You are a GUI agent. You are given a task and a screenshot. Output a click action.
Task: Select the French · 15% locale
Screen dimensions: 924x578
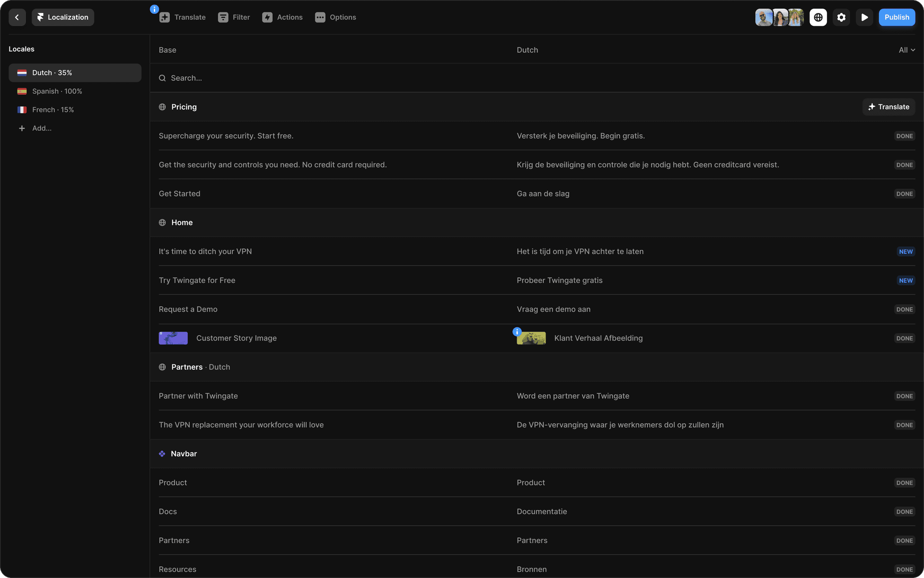(x=75, y=110)
